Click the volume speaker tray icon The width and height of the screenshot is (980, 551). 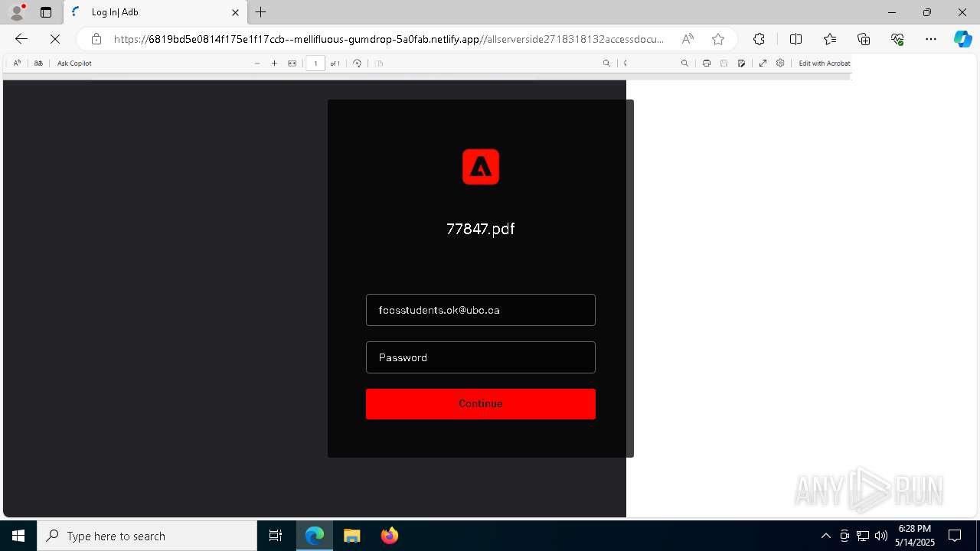click(881, 536)
